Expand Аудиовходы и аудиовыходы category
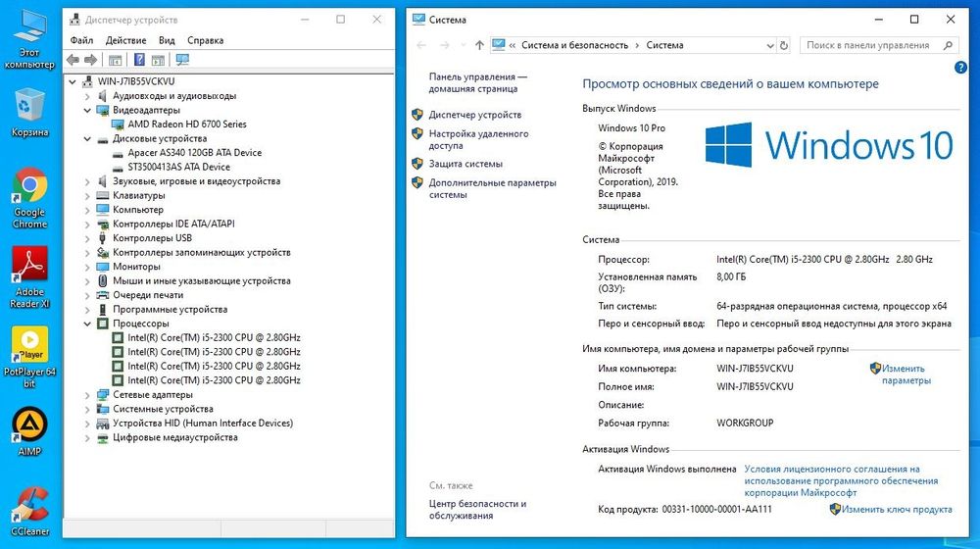 click(x=87, y=96)
